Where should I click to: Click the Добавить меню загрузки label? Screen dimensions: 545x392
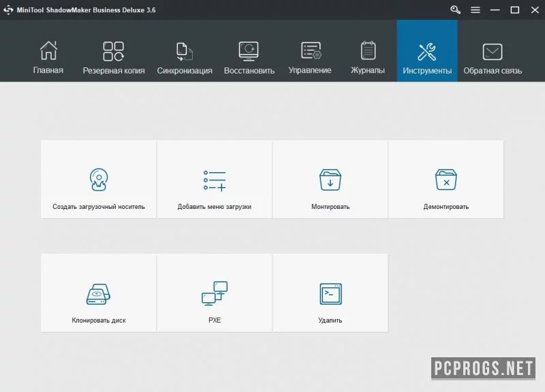215,207
